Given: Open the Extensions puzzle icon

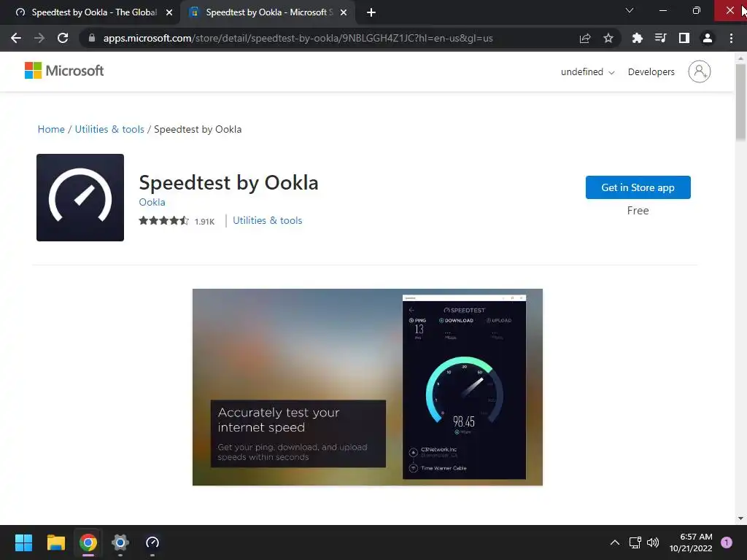Looking at the screenshot, I should tap(637, 38).
